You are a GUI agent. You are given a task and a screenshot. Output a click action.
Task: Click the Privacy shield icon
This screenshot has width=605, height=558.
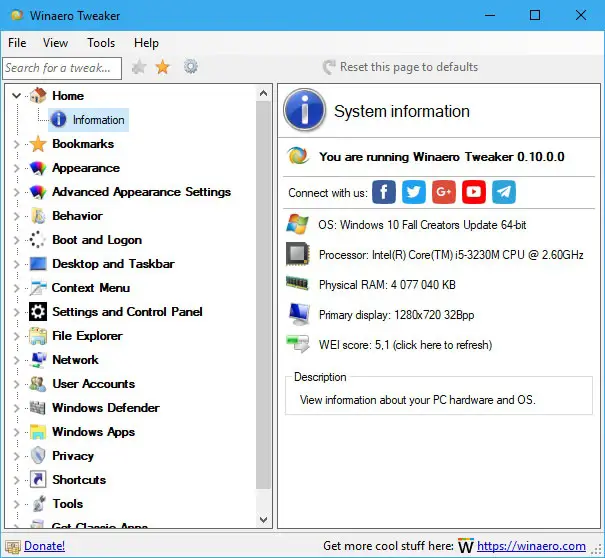(x=38, y=456)
